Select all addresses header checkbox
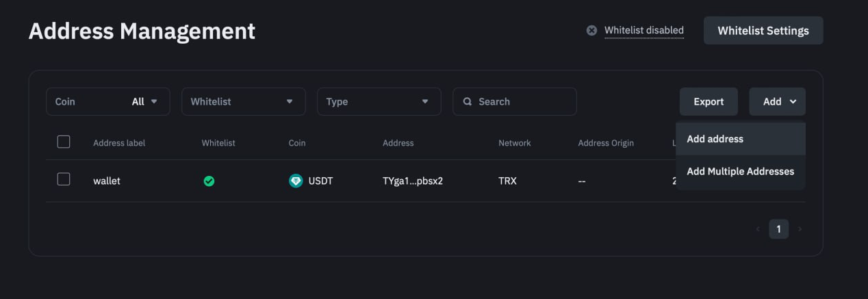The width and height of the screenshot is (868, 299). (x=64, y=142)
